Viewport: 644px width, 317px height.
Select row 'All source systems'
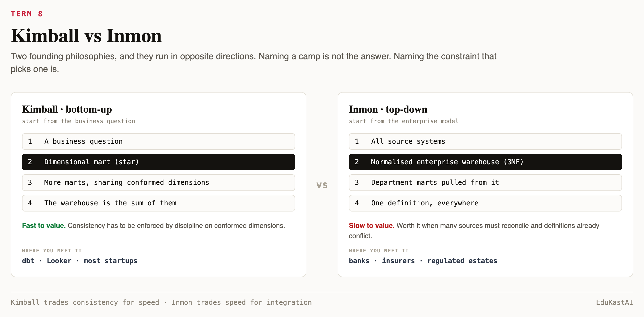click(x=485, y=141)
